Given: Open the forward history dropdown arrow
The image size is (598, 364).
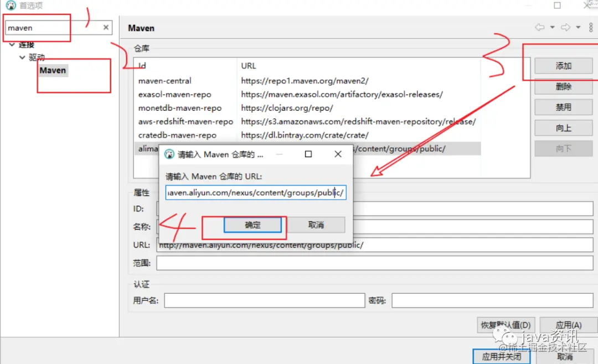Looking at the screenshot, I should pyautogui.click(x=578, y=28).
